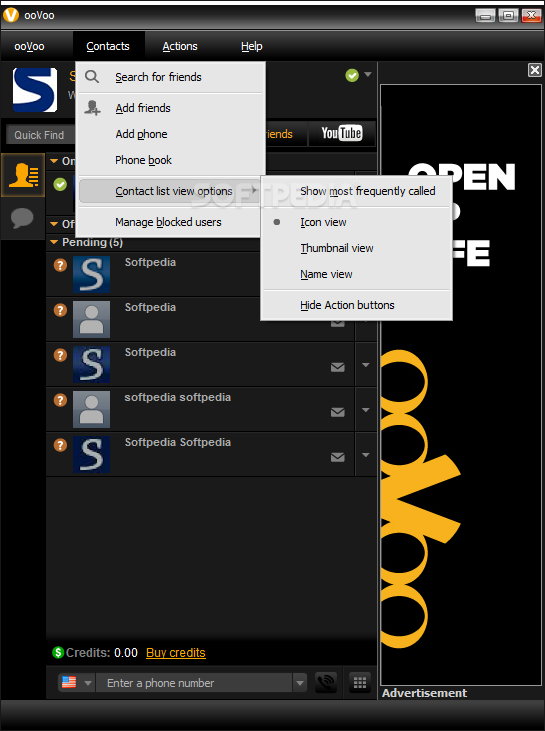Click the Enter a phone number field
Image resolution: width=545 pixels, height=731 pixels.
tap(194, 683)
